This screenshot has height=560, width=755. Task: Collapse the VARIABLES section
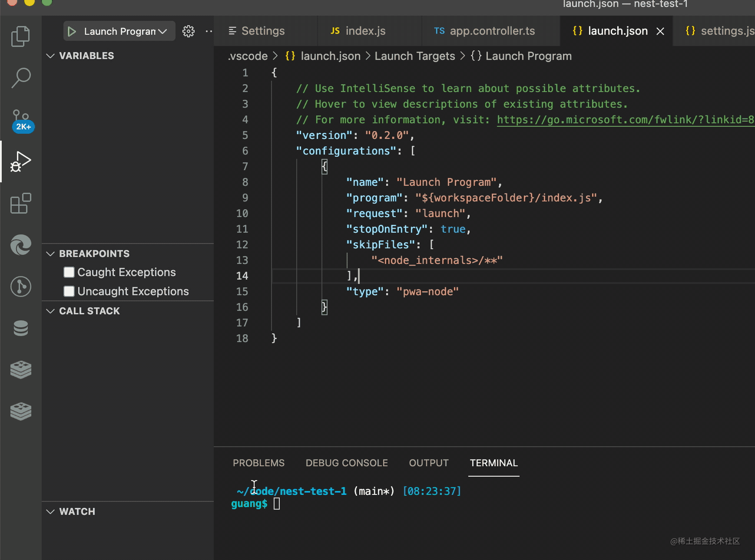[50, 56]
